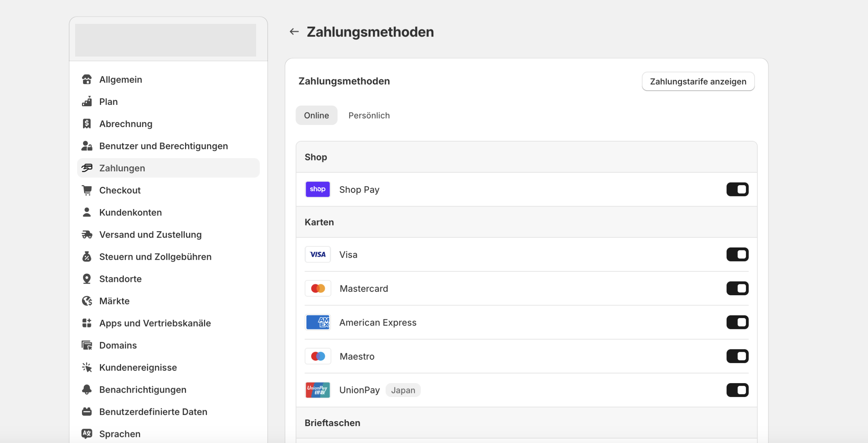Viewport: 868px width, 443px height.
Task: Navigate to Standorte
Action: pyautogui.click(x=168, y=279)
